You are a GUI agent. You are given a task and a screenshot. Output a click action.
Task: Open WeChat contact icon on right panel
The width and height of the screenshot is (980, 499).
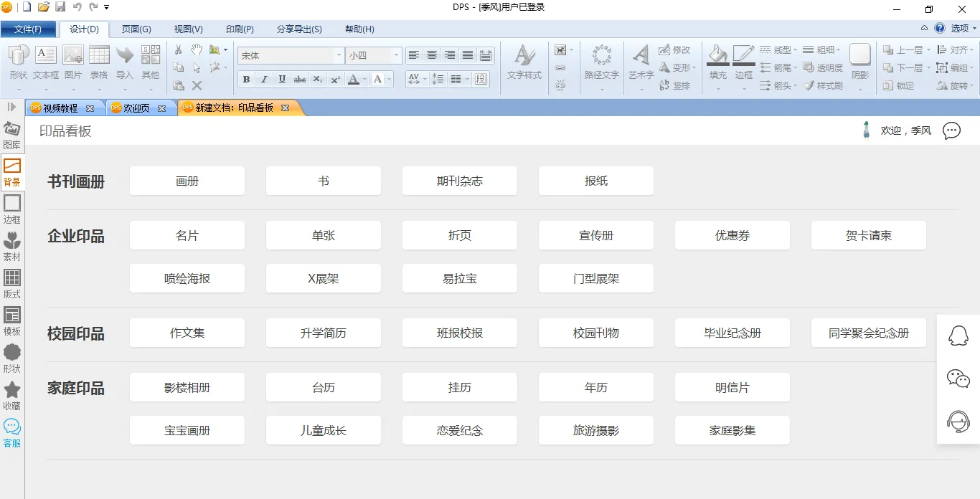click(x=958, y=379)
